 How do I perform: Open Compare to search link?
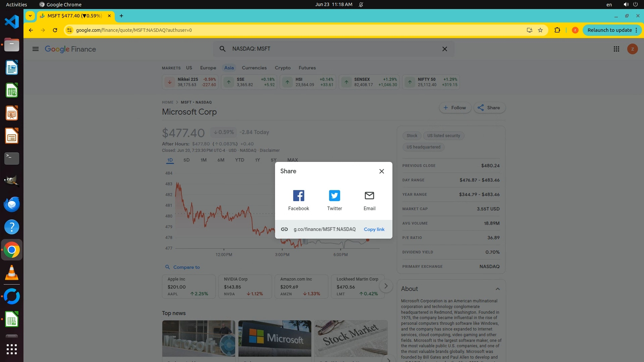[x=186, y=267]
